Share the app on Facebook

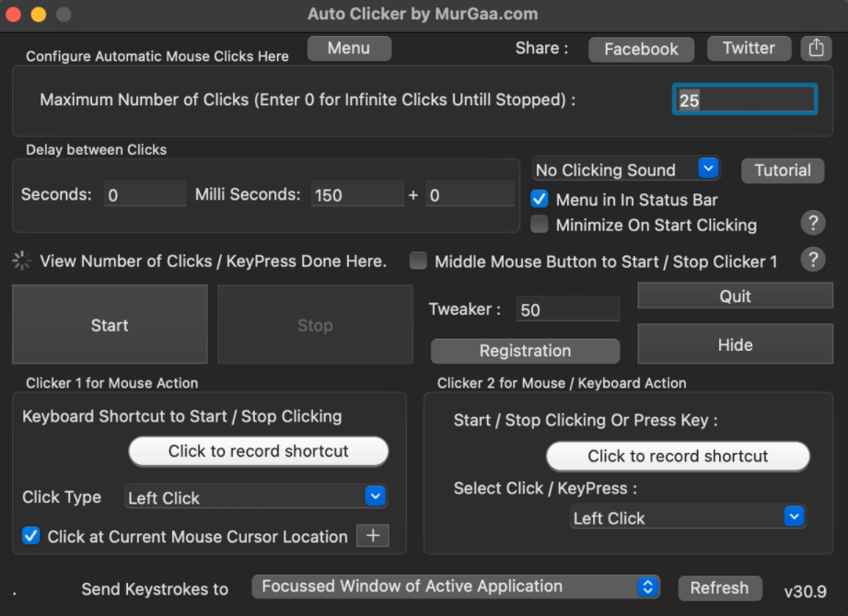[x=641, y=49]
